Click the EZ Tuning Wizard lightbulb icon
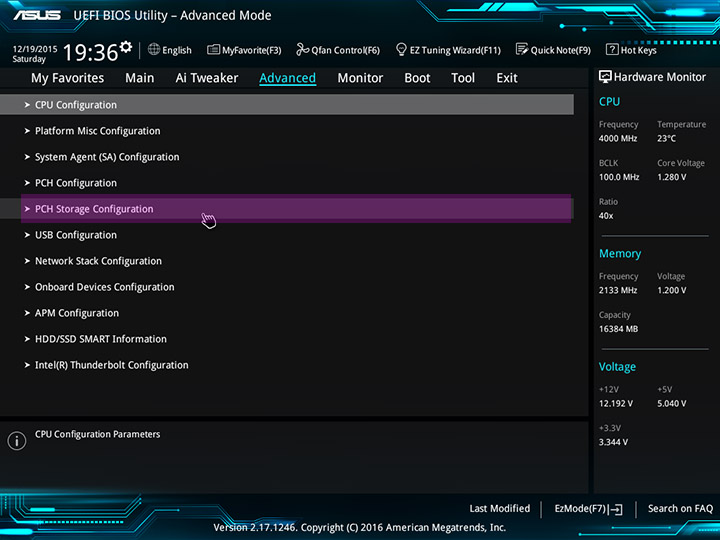Image resolution: width=720 pixels, height=540 pixels. [x=401, y=49]
